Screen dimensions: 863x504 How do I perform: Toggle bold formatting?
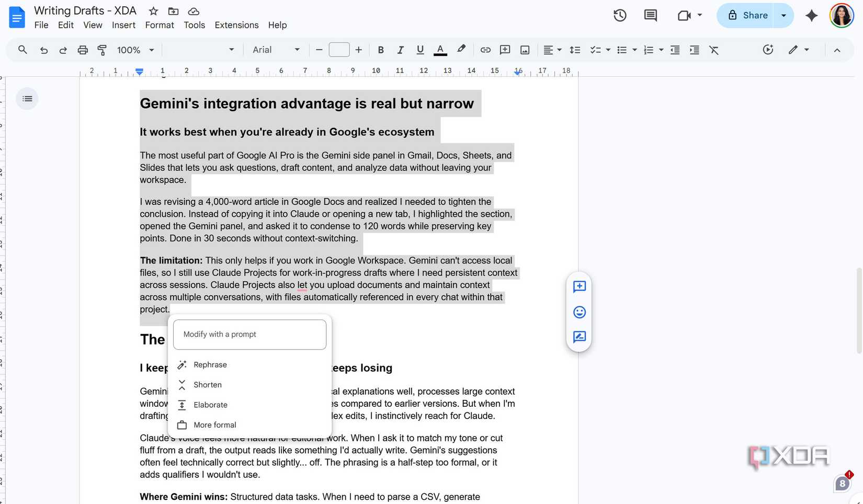pos(381,50)
